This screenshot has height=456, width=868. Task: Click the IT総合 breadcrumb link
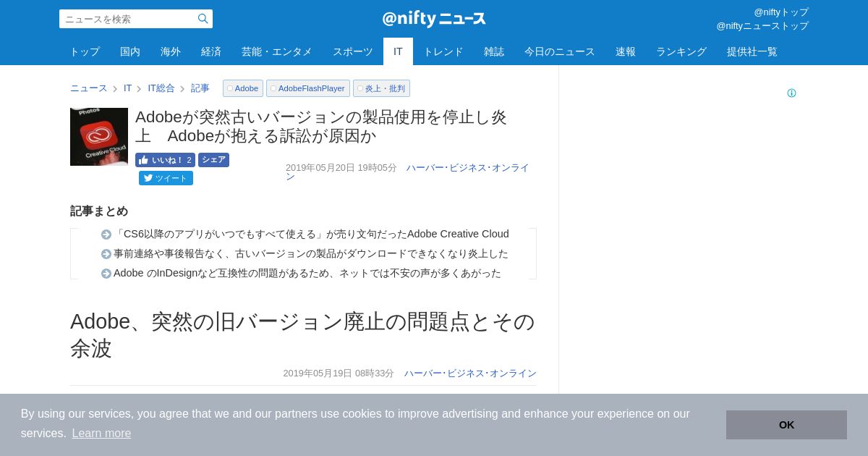161,88
